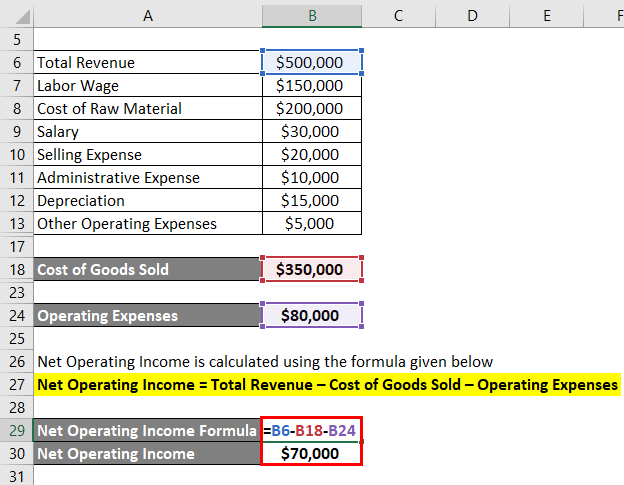Screen dimensions: 624x485
Task: Click the select-all corner of the sheet
Action: [x=15, y=15]
